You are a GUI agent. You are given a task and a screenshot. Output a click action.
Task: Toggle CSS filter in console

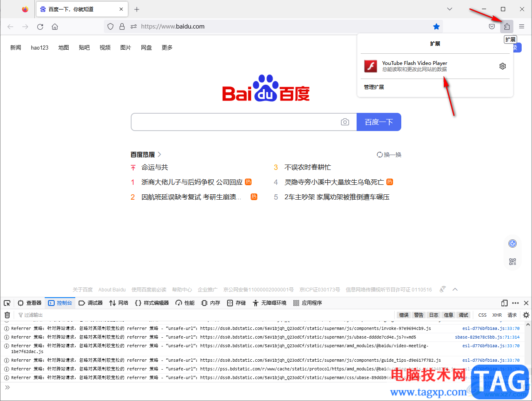click(x=482, y=315)
